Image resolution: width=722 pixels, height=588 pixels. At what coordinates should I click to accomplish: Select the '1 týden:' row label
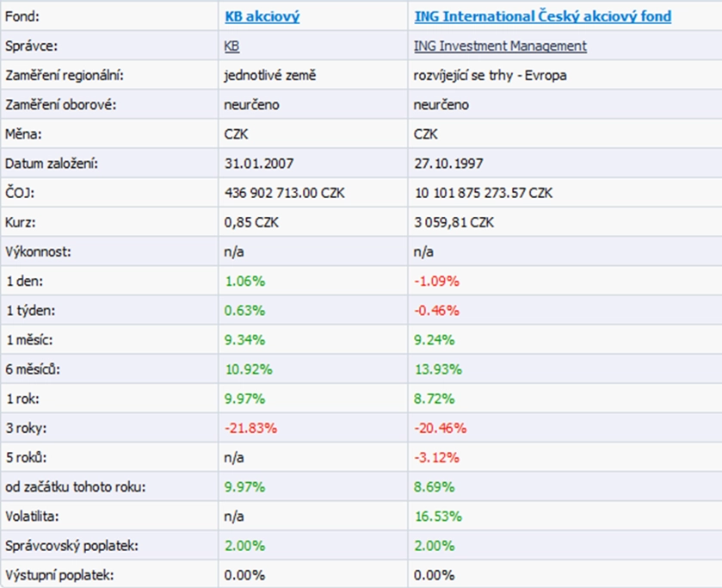(30, 311)
